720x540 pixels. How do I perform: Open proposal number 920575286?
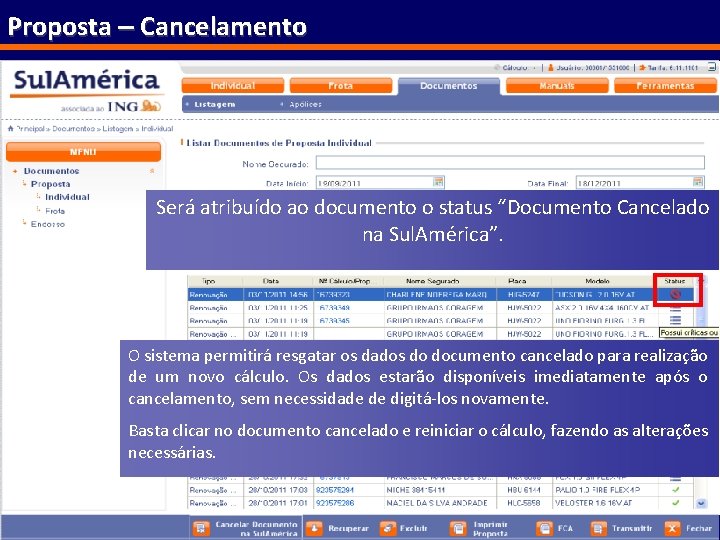(x=335, y=503)
